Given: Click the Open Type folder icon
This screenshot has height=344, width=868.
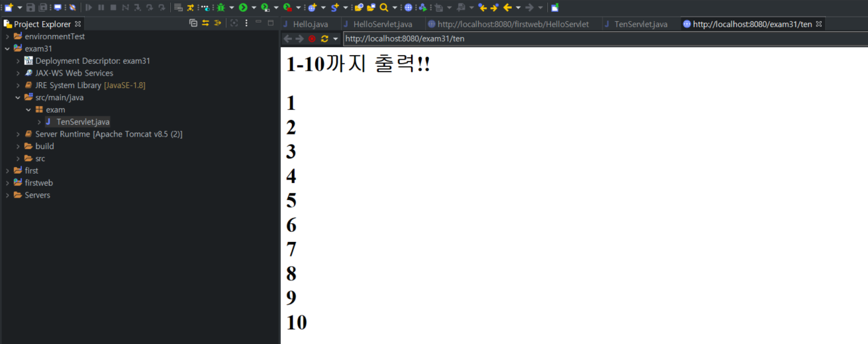Looking at the screenshot, I should (x=359, y=7).
